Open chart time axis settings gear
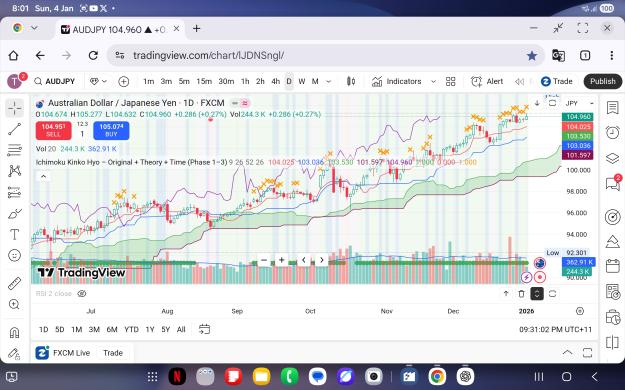The image size is (625, 390). [580, 311]
